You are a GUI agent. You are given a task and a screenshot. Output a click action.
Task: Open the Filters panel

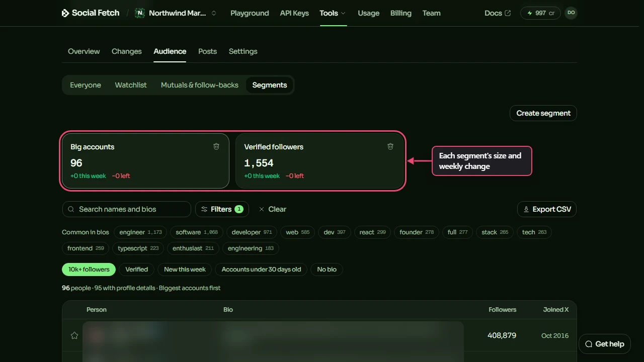tap(222, 209)
